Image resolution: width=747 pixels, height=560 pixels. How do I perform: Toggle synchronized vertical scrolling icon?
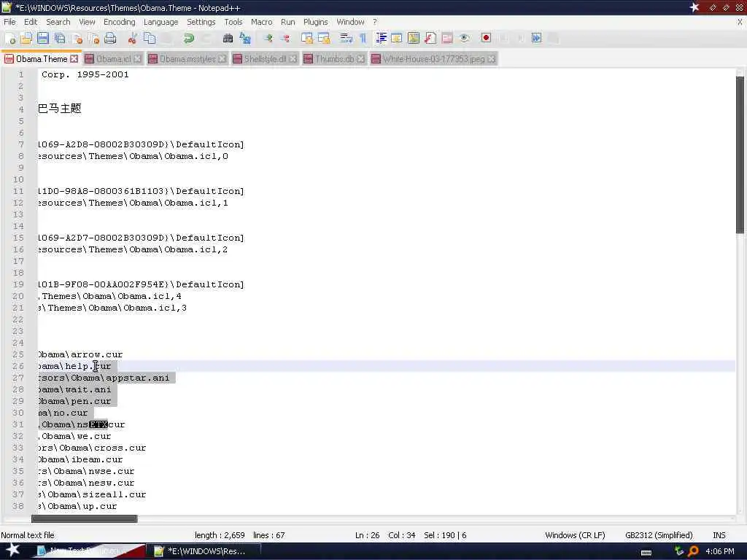click(x=307, y=39)
